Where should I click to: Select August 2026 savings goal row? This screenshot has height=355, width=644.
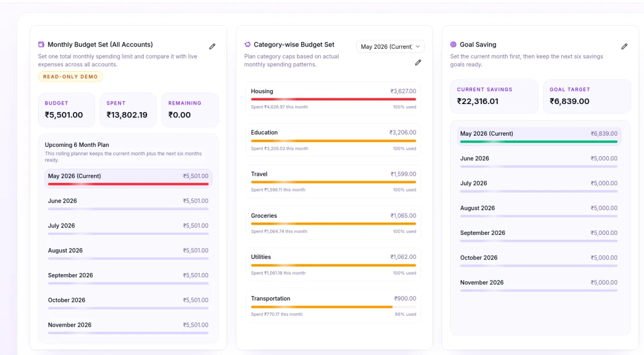(x=539, y=211)
